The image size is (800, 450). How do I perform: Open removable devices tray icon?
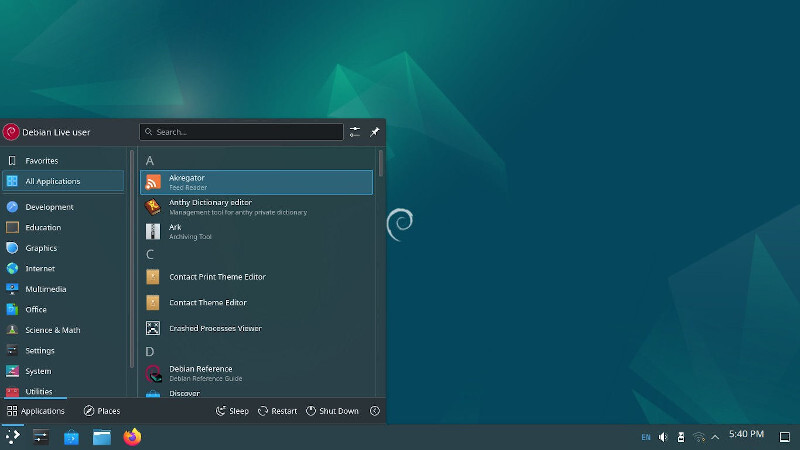(x=681, y=437)
